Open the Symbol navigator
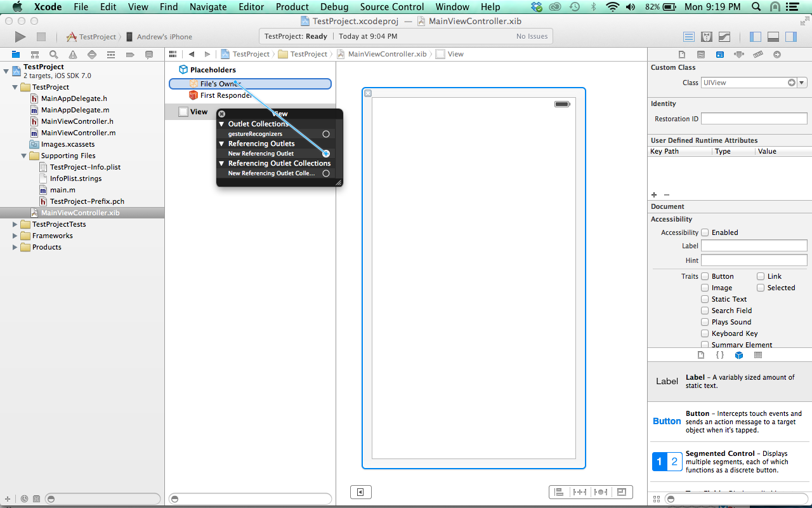The image size is (812, 508). 35,55
